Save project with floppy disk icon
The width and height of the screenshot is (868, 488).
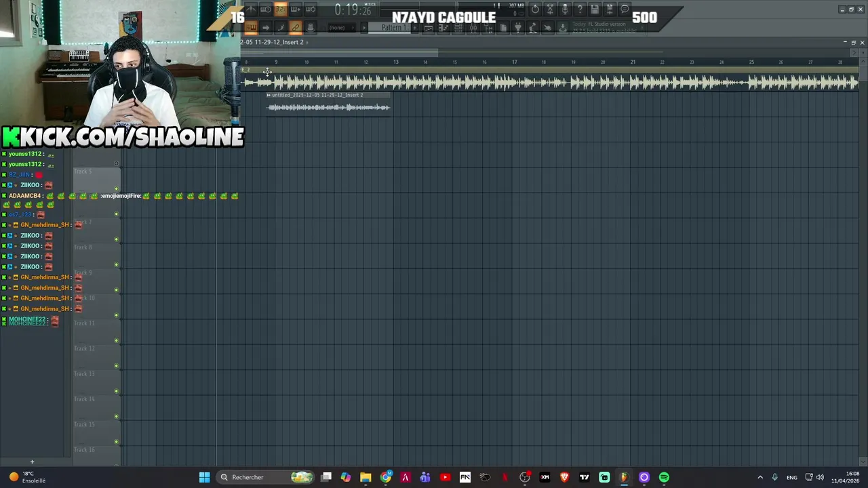tap(594, 9)
